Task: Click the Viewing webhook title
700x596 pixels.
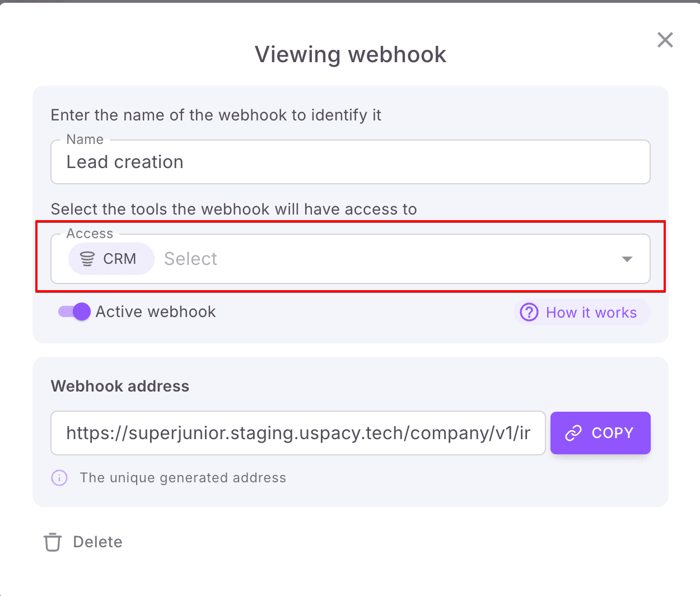Action: point(350,54)
